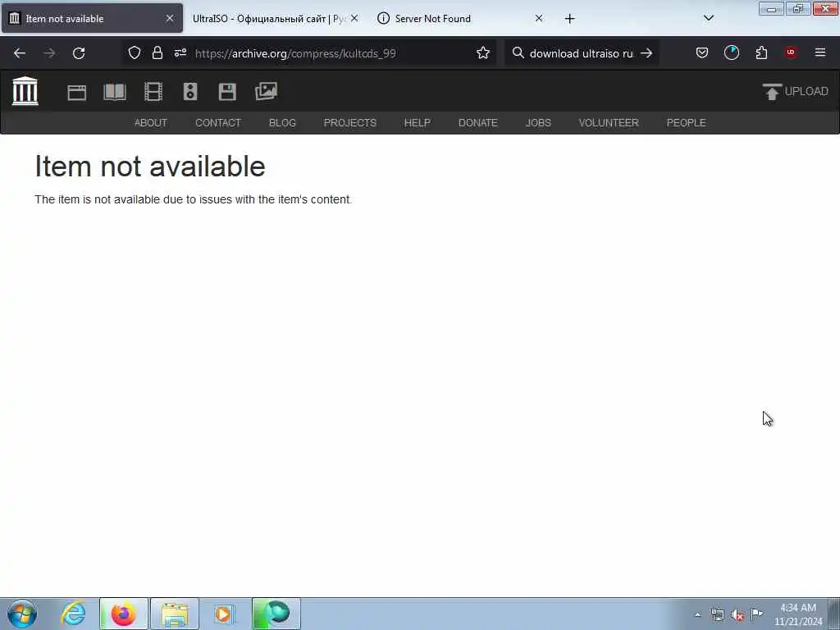Open Windows Media Player from the taskbar
The height and width of the screenshot is (630, 840).
point(224,614)
